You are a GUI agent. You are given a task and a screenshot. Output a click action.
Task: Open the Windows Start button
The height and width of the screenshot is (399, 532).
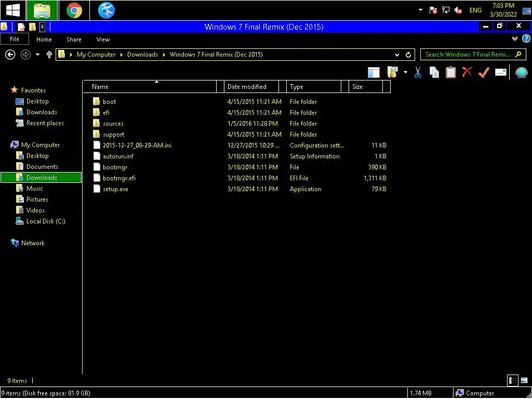(x=12, y=10)
